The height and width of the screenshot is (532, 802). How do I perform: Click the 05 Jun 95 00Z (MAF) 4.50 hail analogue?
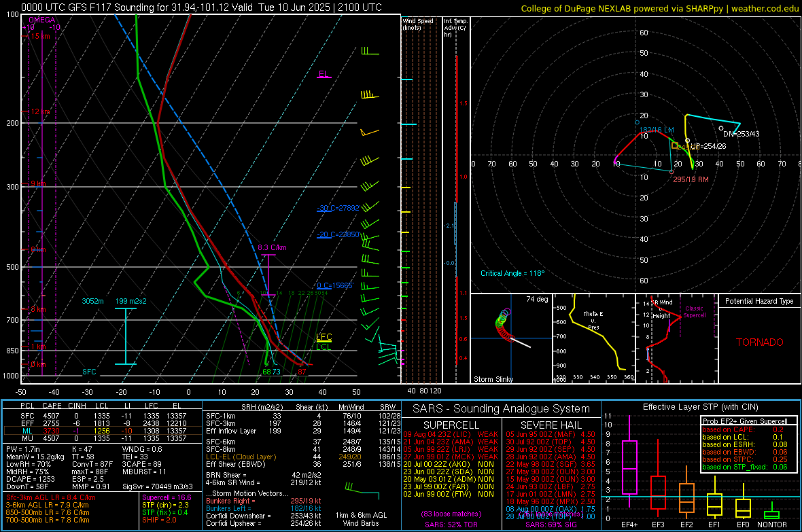pyautogui.click(x=551, y=434)
